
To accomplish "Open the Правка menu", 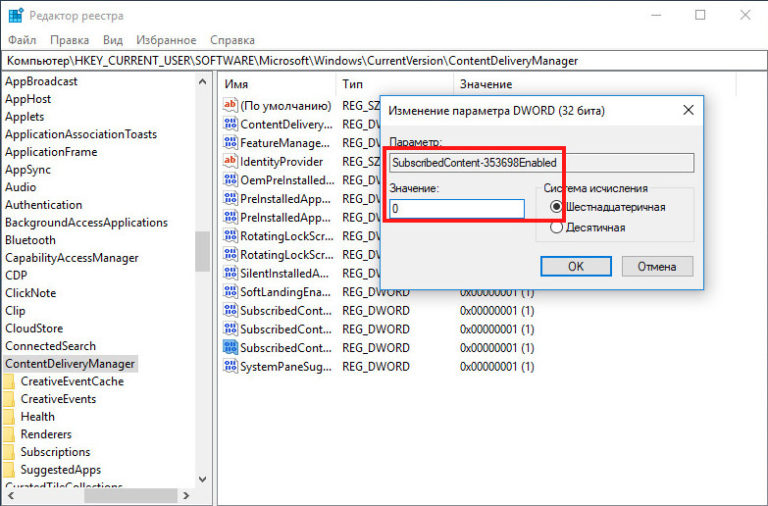I will pyautogui.click(x=70, y=40).
